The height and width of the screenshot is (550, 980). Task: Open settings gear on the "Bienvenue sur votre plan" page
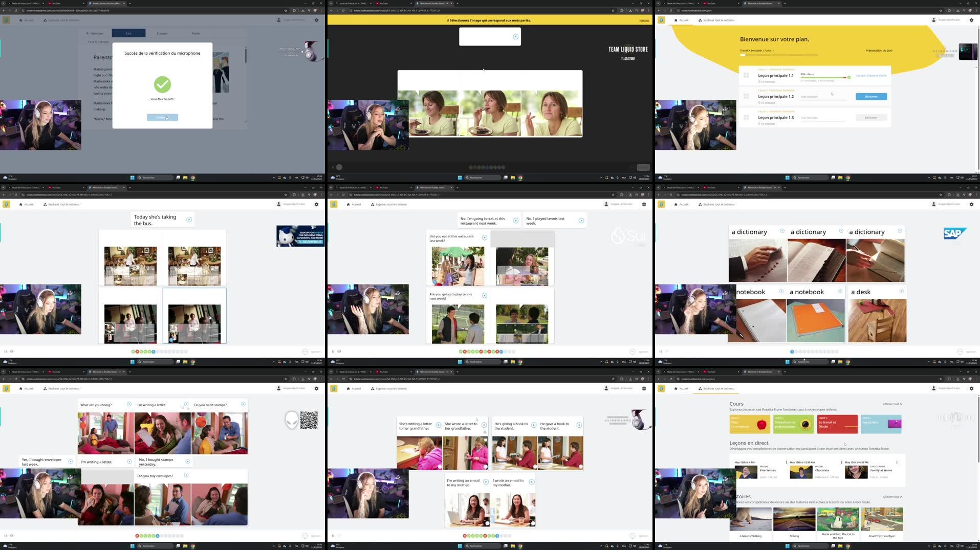971,20
